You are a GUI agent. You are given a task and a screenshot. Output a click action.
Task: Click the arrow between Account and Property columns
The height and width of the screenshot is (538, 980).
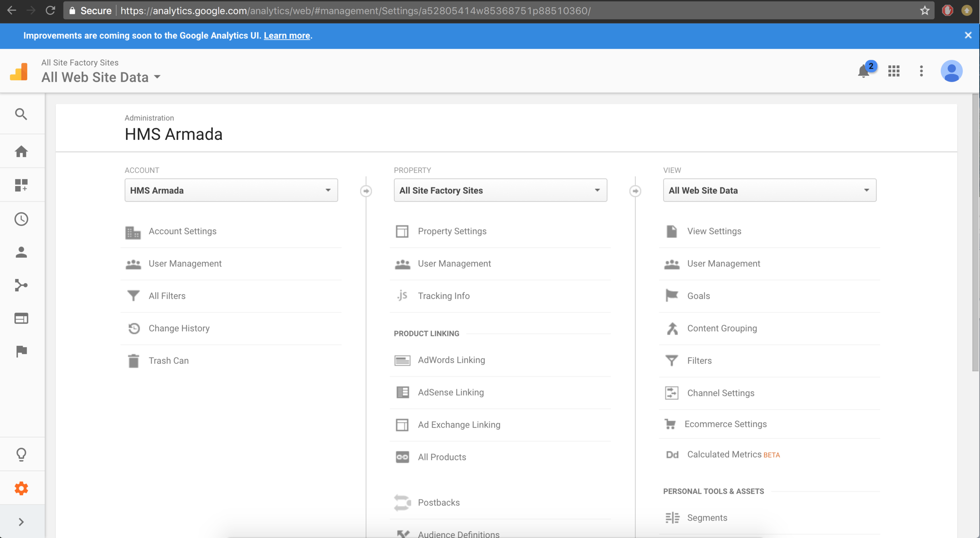point(366,191)
